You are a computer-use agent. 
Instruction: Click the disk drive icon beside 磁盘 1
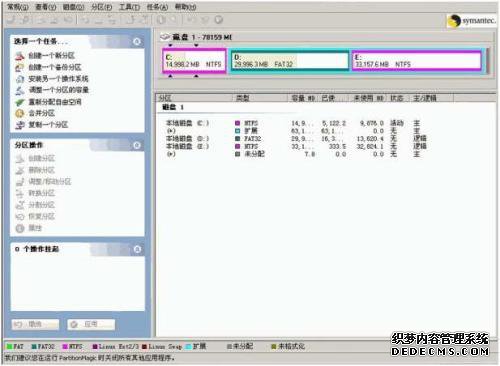pos(165,37)
